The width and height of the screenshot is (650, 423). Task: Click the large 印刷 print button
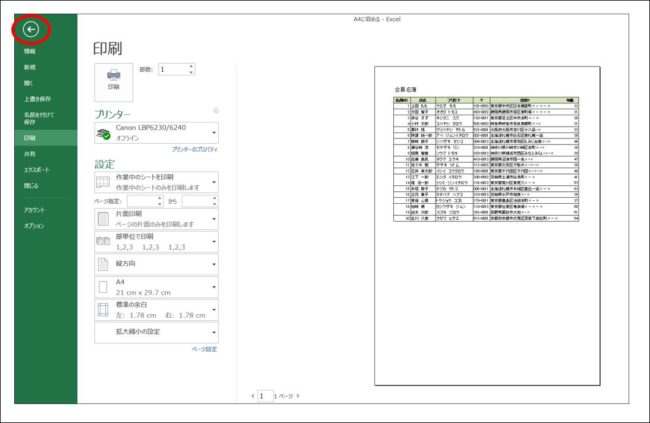(x=114, y=82)
